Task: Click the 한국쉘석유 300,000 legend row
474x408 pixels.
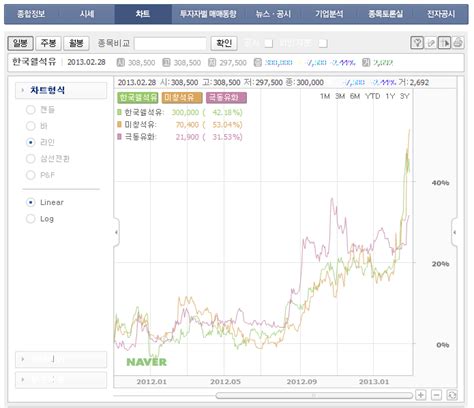Action: (x=180, y=112)
